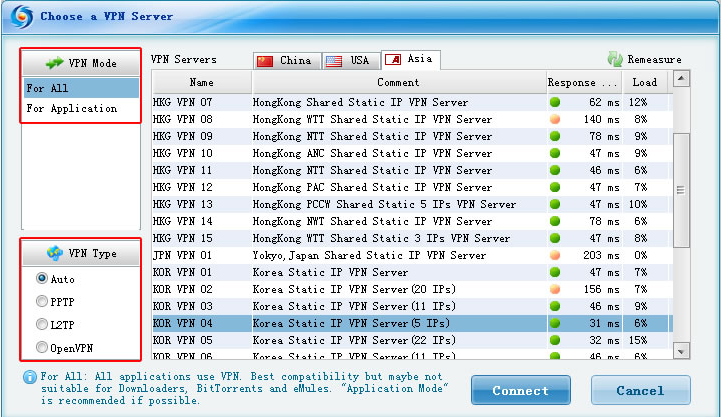Select the Auto VPN type radio button
The image size is (722, 417).
tap(42, 278)
